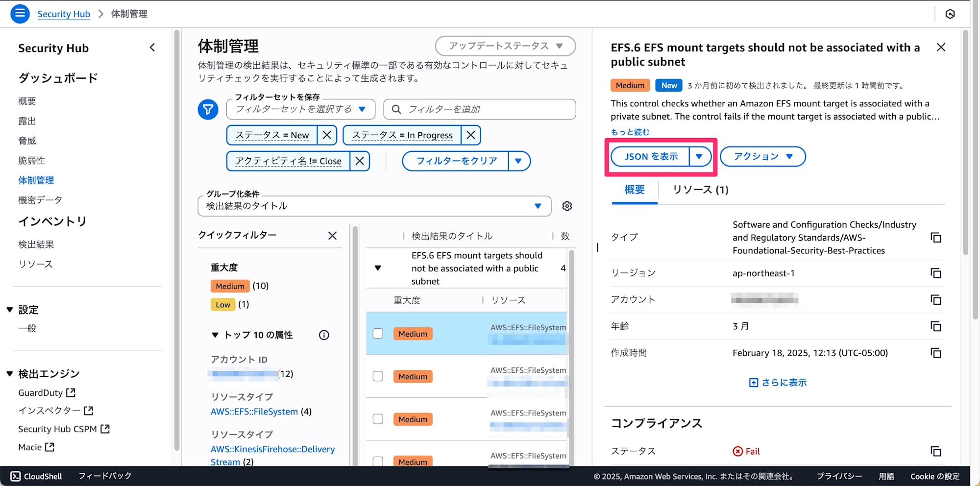Select the fourth Medium finding checkbox
Viewport: 980px width, 486px height.
(378, 461)
